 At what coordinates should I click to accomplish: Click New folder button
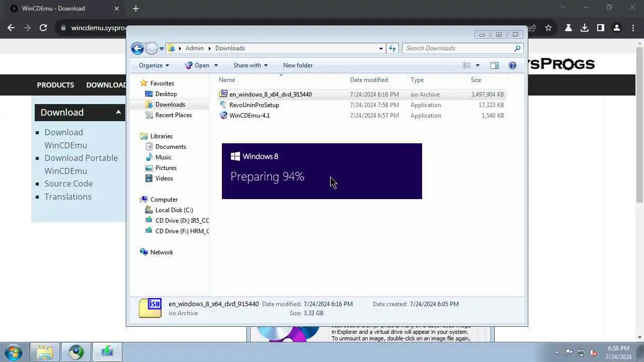[x=298, y=65]
